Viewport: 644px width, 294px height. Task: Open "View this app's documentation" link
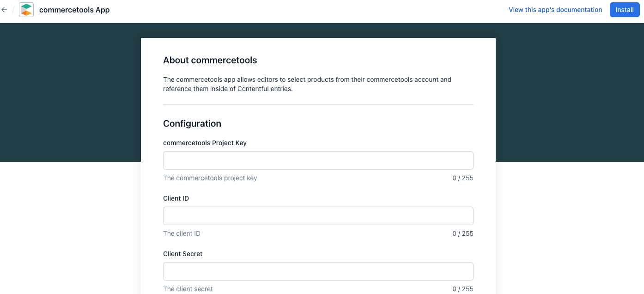click(x=555, y=10)
